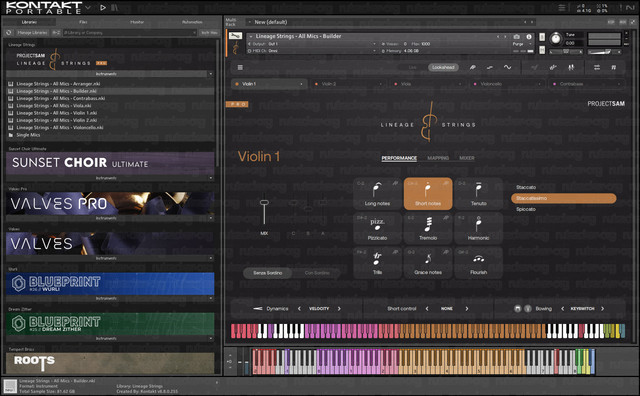The width and height of the screenshot is (640, 396).
Task: Click the Valves Pro library banner
Action: (x=110, y=203)
